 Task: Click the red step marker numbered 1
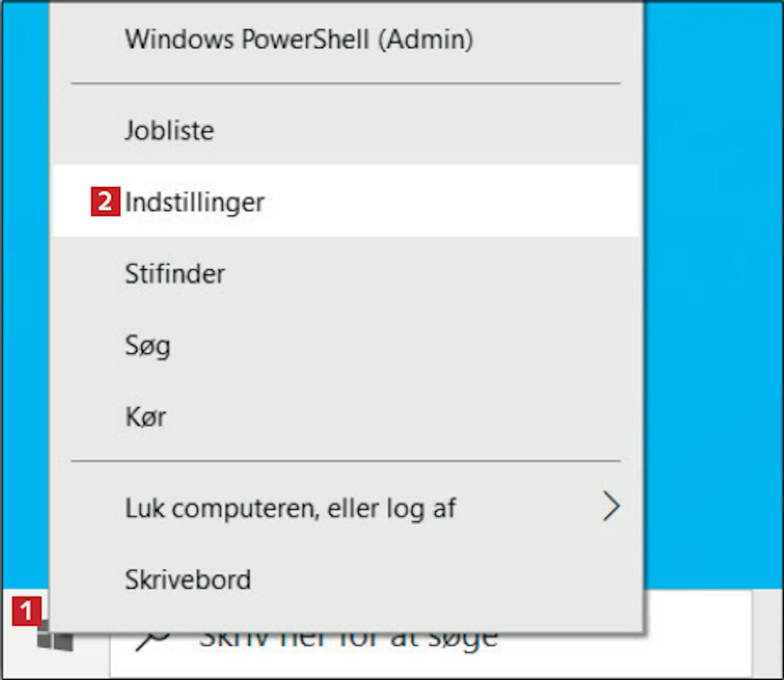pos(27,610)
